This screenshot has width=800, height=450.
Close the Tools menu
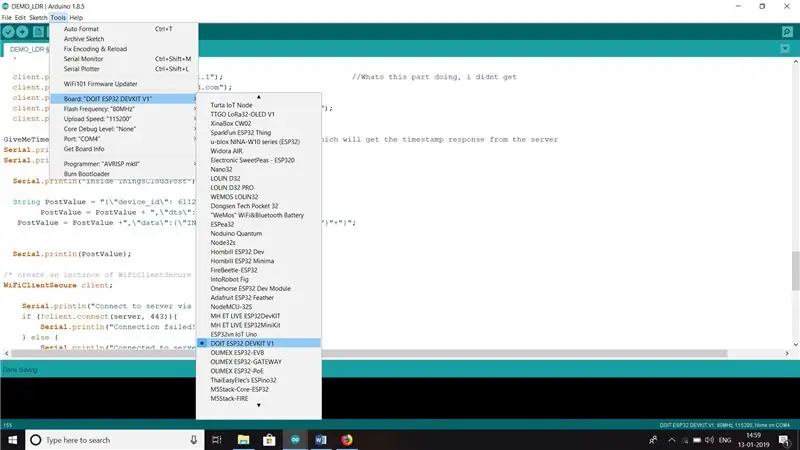pyautogui.click(x=58, y=17)
